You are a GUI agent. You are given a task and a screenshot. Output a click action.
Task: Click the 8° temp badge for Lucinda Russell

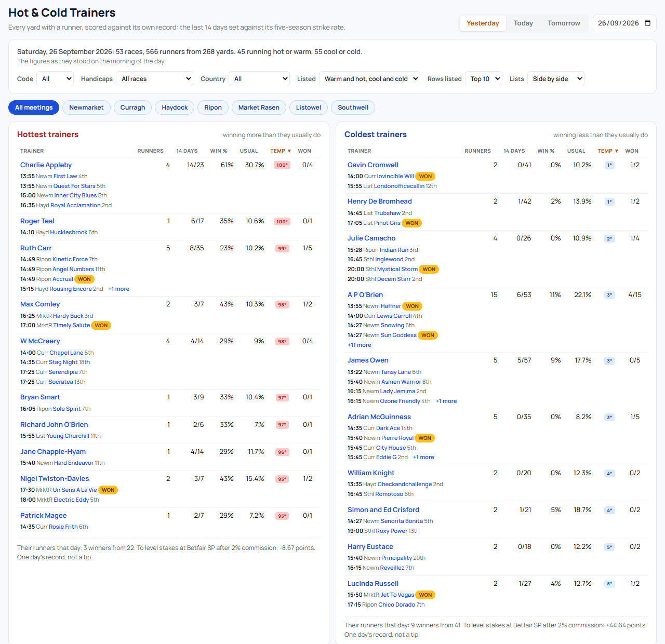click(x=609, y=584)
